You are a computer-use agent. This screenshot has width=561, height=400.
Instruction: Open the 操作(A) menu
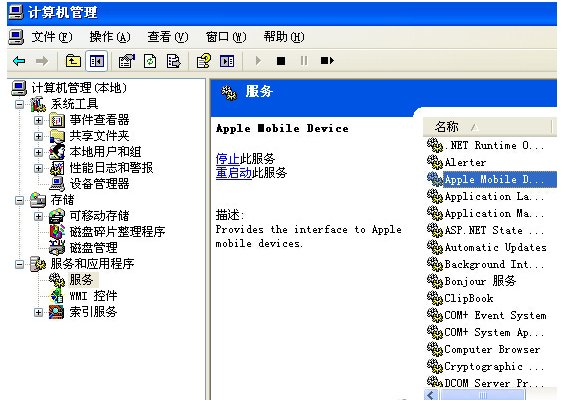[109, 37]
